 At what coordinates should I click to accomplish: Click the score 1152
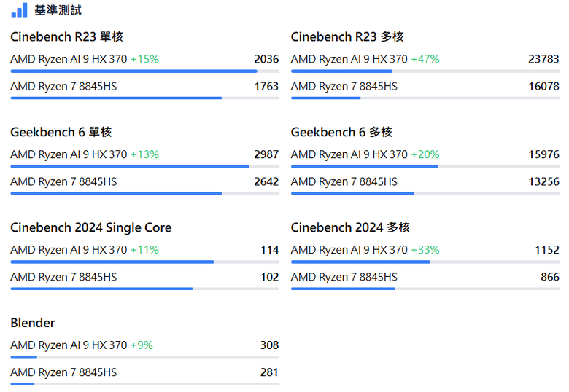pos(547,250)
